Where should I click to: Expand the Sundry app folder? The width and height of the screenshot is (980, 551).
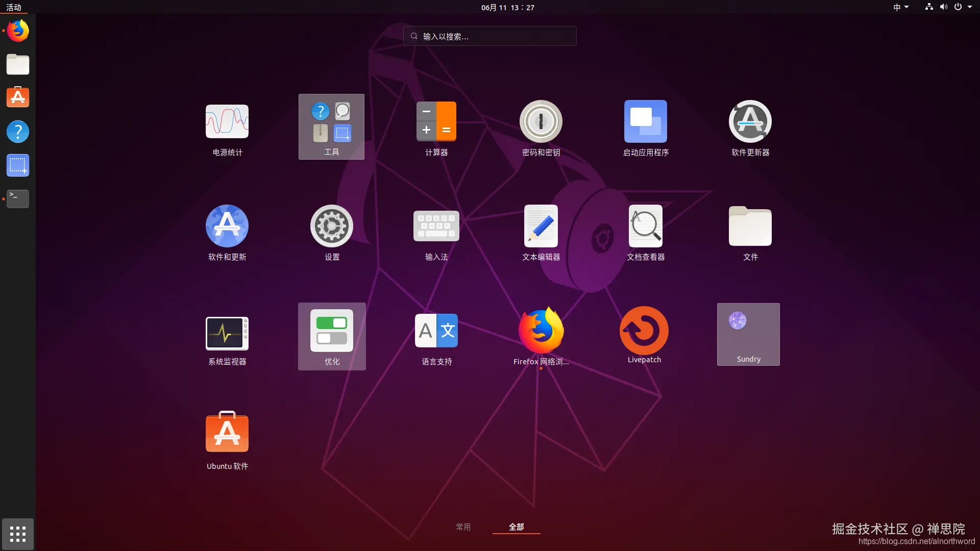tap(748, 334)
